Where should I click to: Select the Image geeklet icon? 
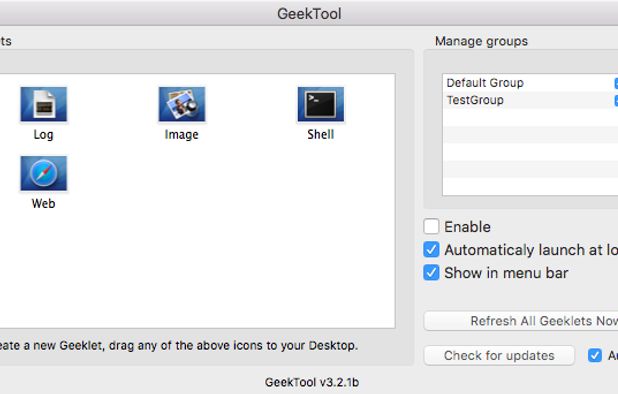coord(182,104)
